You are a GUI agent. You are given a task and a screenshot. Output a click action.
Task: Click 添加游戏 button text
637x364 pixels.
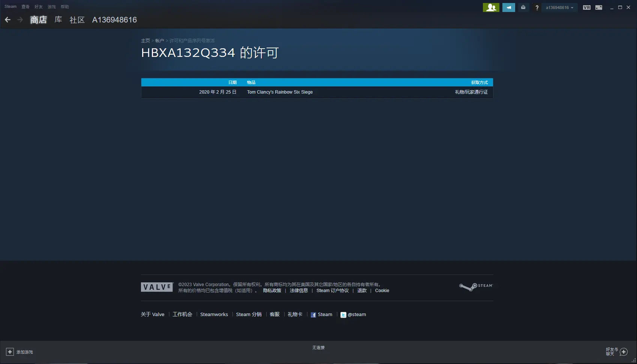coord(25,352)
